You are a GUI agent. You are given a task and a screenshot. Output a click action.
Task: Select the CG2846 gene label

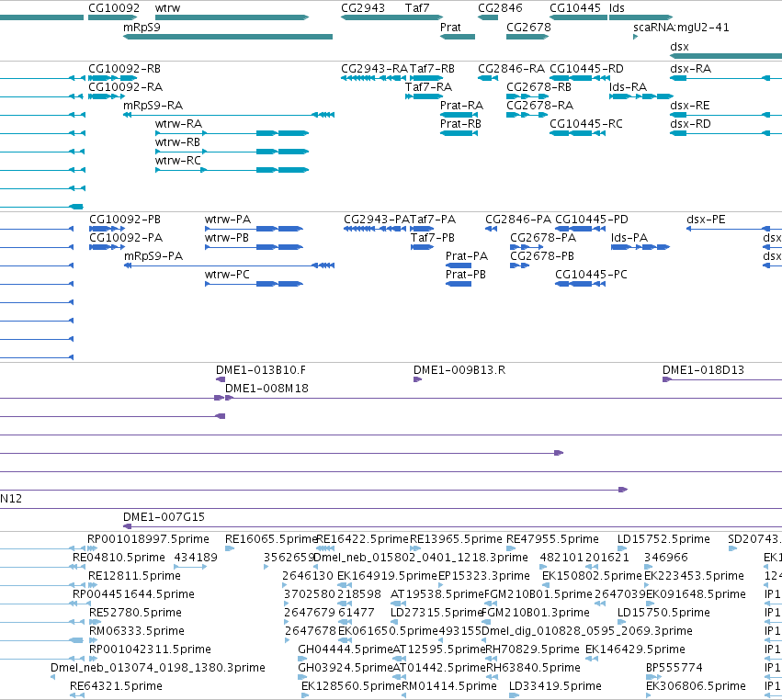(500, 8)
